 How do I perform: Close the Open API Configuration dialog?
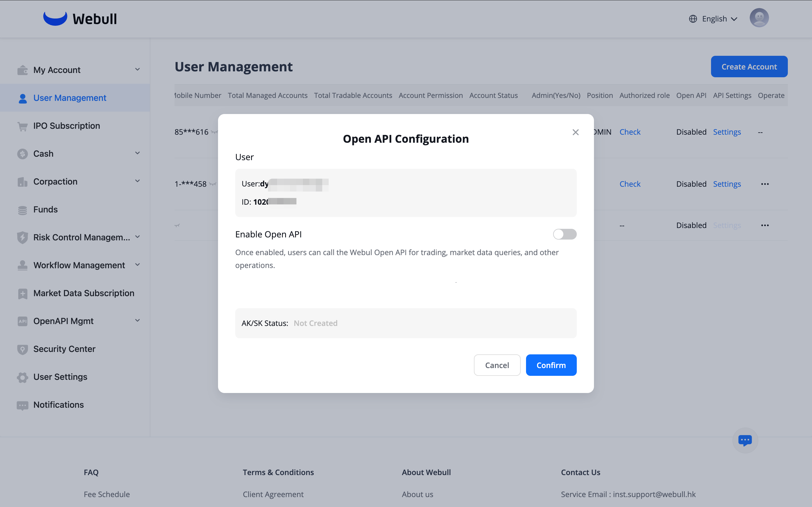tap(575, 132)
